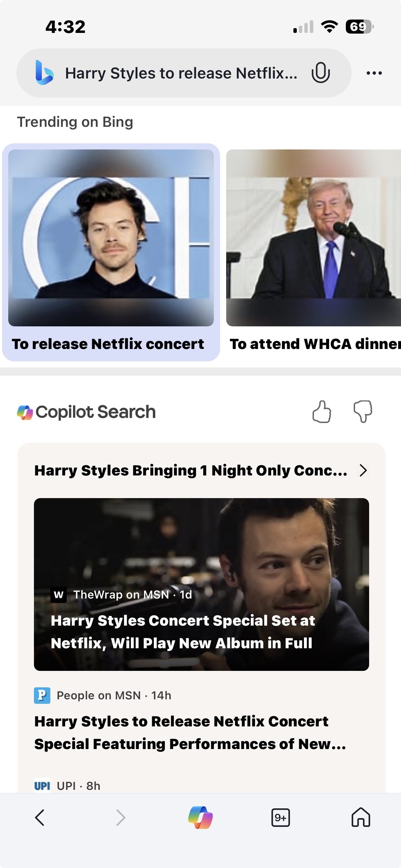
Task: Tap the Copilot Search heading logo
Action: pyautogui.click(x=25, y=412)
